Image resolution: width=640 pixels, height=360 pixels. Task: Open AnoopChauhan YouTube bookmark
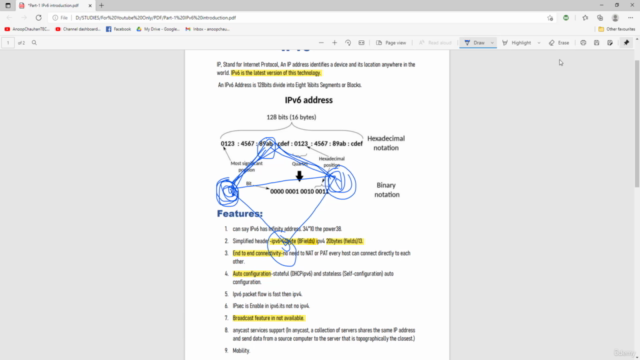(27, 29)
